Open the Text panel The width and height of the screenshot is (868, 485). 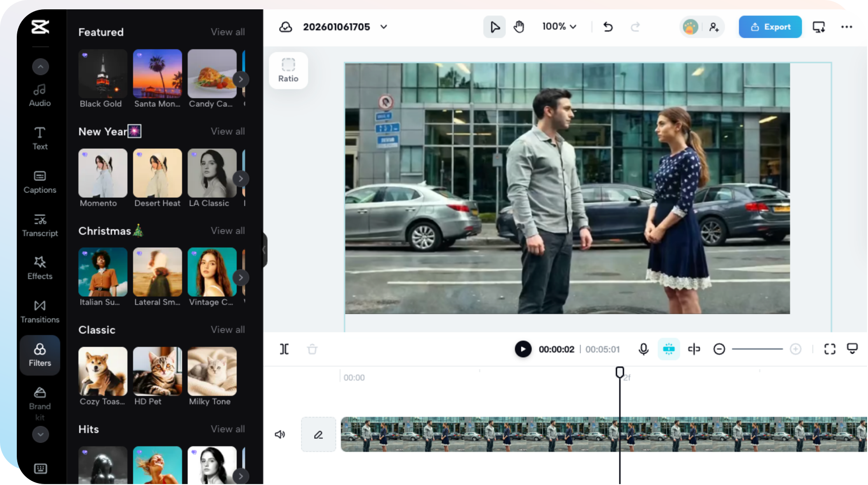point(40,139)
